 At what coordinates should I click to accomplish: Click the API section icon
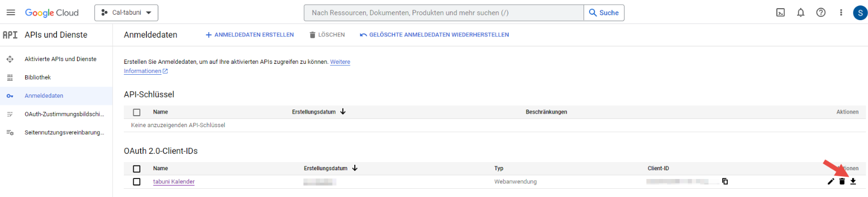pyautogui.click(x=10, y=35)
